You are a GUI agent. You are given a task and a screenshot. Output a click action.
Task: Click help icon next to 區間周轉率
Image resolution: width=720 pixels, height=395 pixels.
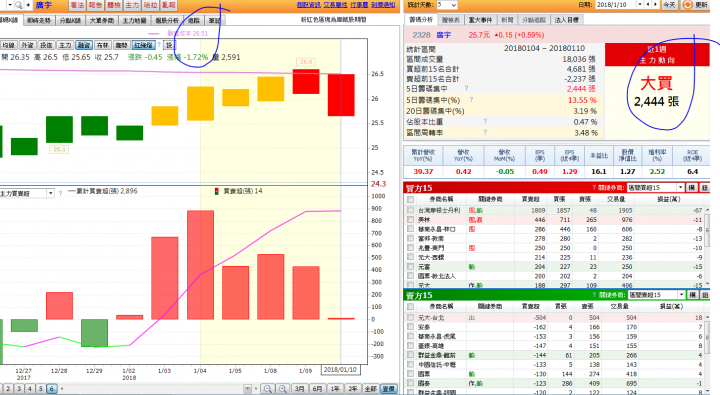[485, 132]
